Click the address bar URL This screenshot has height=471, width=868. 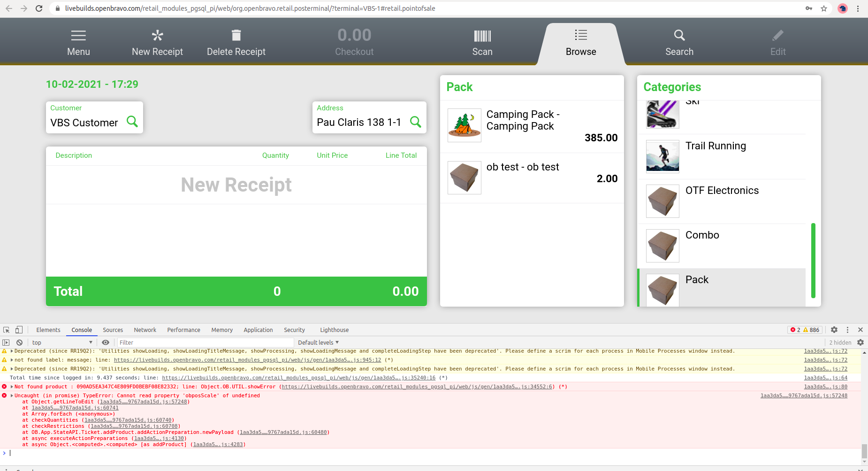(x=250, y=8)
